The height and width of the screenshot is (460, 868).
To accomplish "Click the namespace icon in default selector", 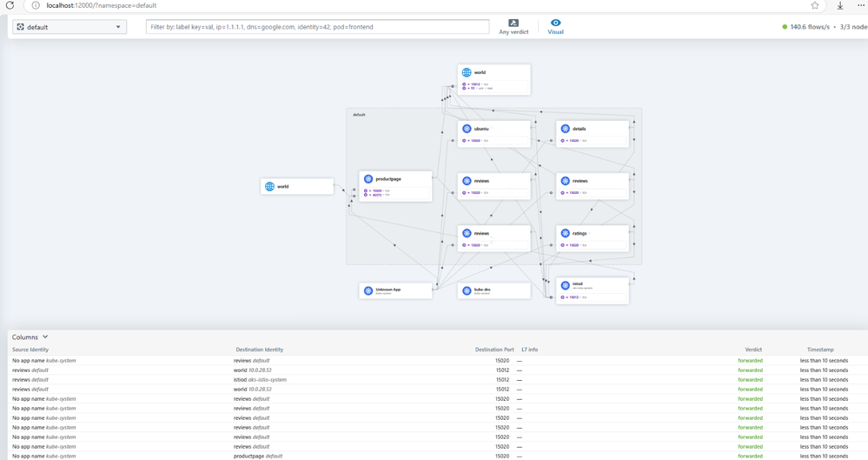I will 21,27.
